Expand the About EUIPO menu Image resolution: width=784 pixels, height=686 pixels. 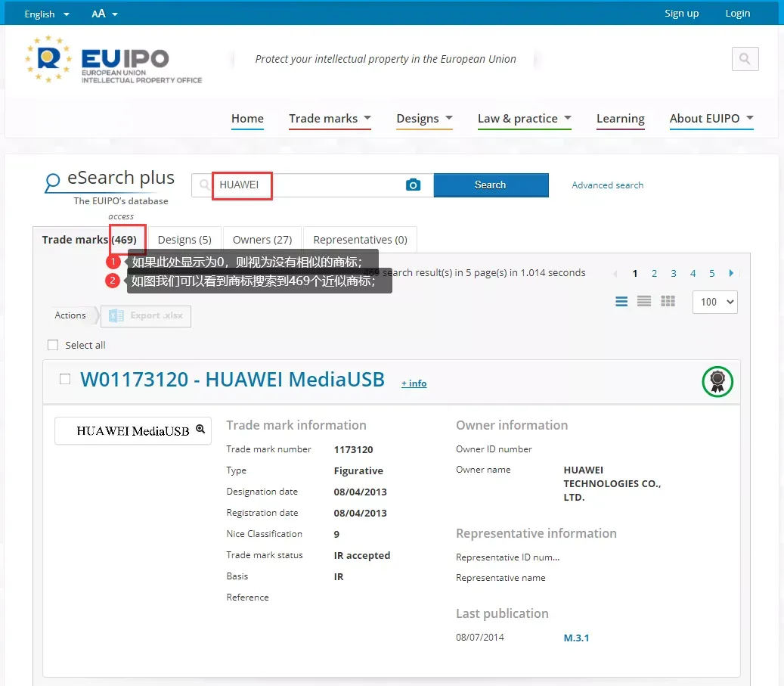[x=711, y=119]
